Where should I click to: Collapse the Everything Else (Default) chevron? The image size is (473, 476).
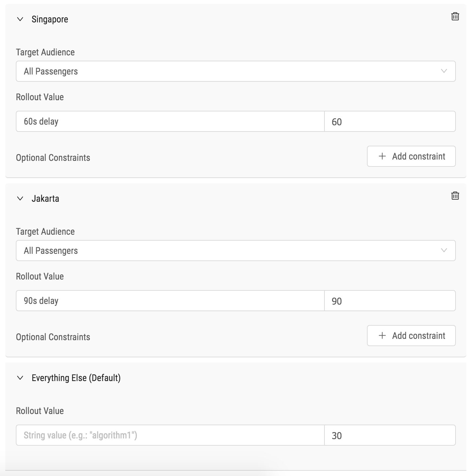[20, 378]
